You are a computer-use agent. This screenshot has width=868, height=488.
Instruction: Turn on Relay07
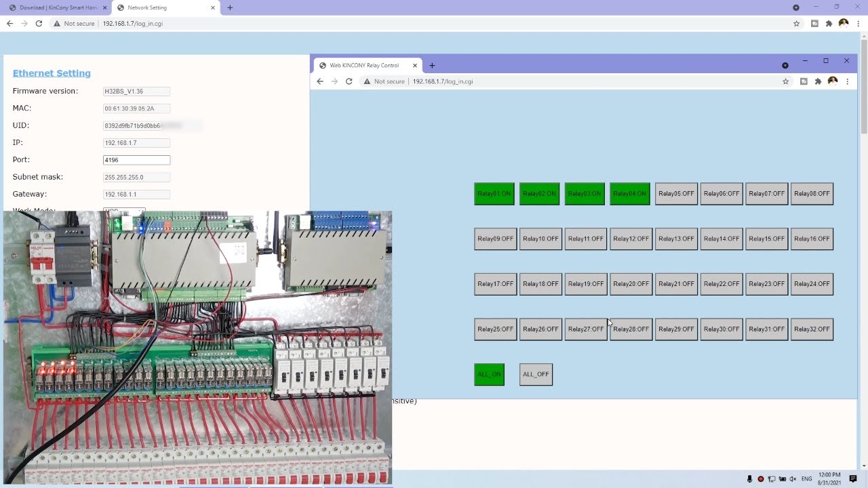pos(767,194)
